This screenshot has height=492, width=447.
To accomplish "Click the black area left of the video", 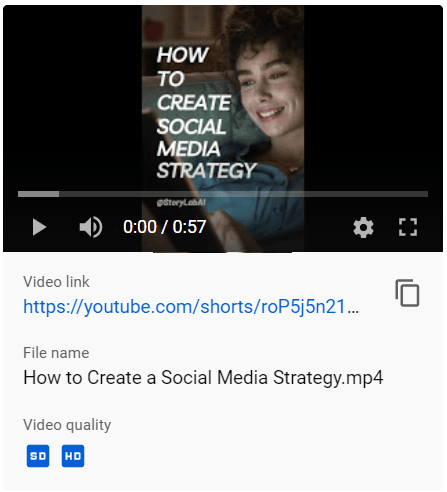I will [72, 100].
